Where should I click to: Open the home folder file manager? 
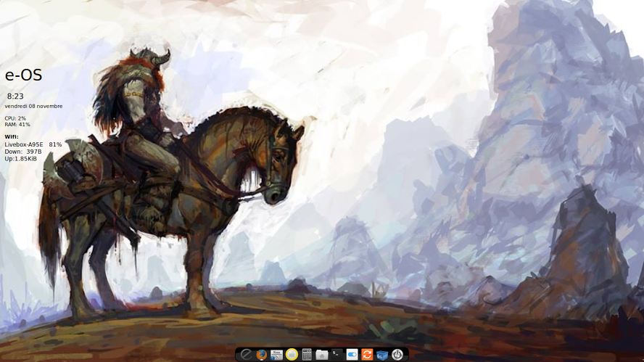(322, 354)
